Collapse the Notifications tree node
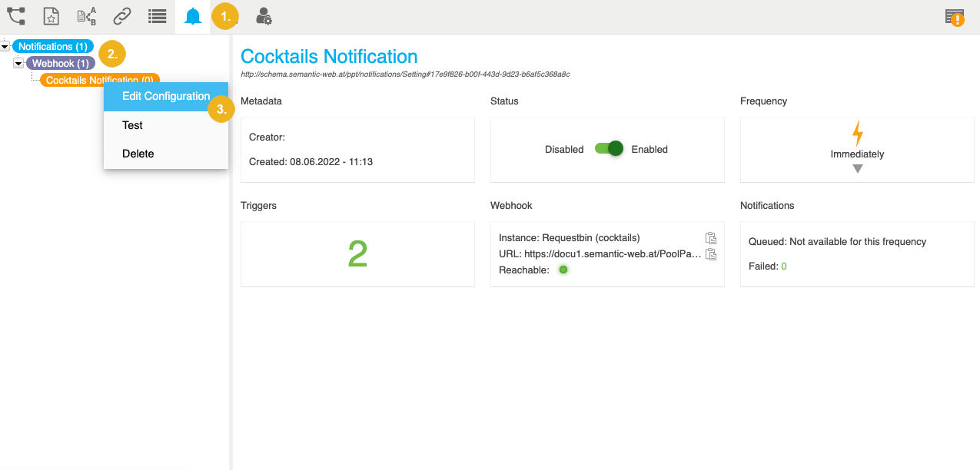Screen dimensions: 980x470 pyautogui.click(x=6, y=45)
